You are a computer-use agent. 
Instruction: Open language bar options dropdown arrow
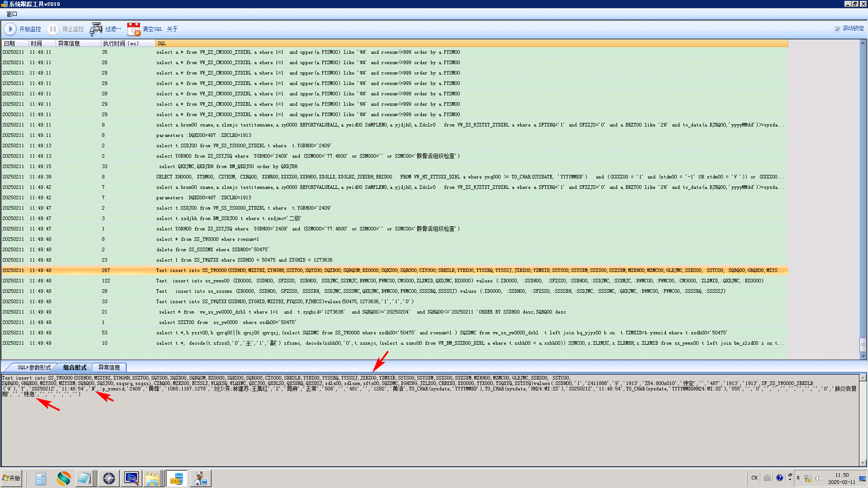click(790, 480)
